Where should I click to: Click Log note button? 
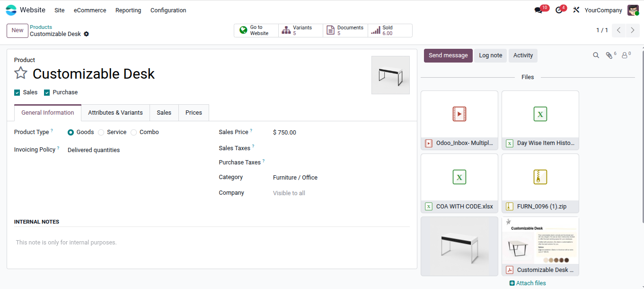pyautogui.click(x=491, y=55)
